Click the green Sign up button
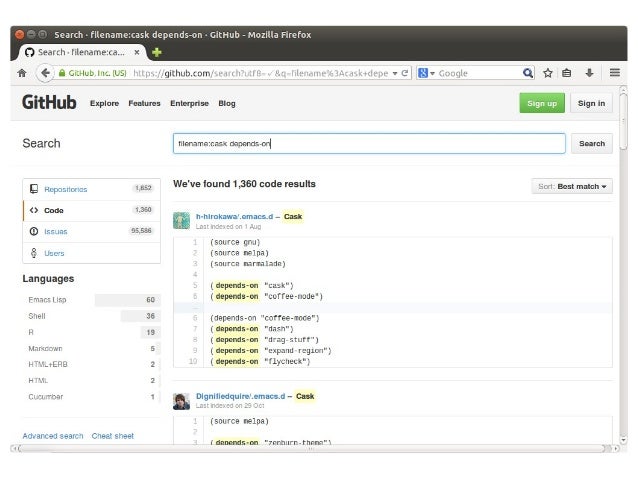The width and height of the screenshot is (638, 479). (542, 103)
